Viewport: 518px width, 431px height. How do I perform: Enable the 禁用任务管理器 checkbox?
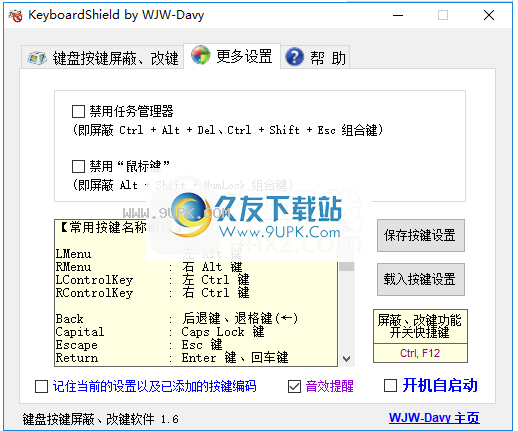(78, 112)
